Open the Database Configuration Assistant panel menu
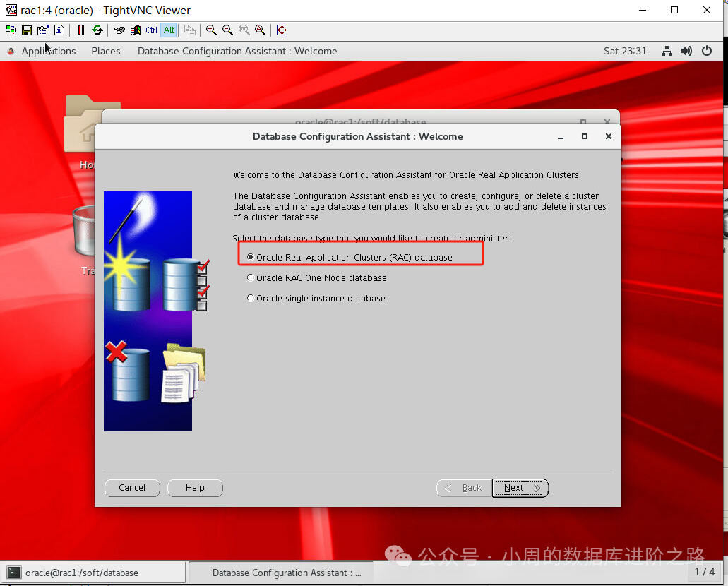The image size is (728, 586). [237, 51]
